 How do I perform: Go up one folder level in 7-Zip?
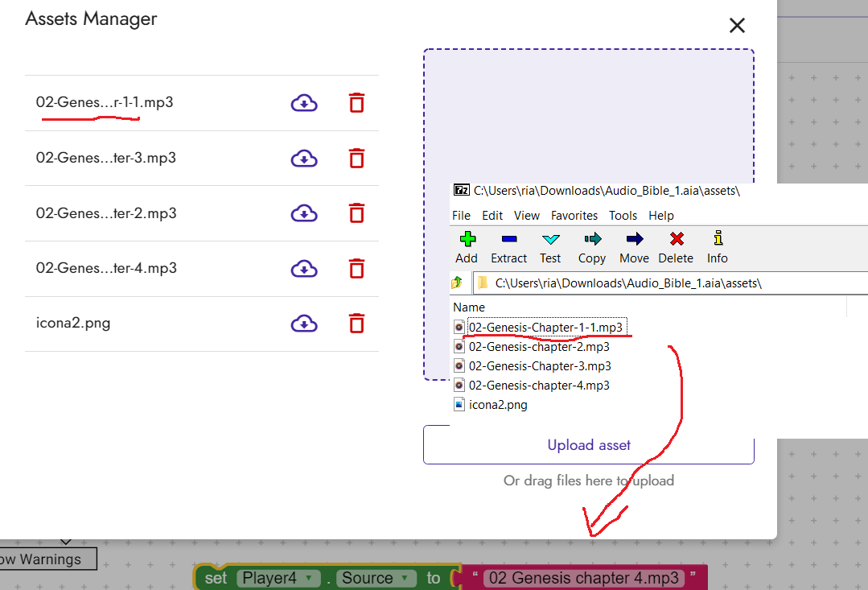click(x=458, y=283)
